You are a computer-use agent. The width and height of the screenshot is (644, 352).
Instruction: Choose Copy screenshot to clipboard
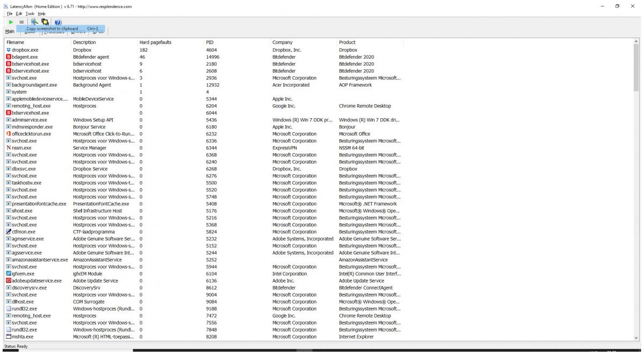(61, 28)
